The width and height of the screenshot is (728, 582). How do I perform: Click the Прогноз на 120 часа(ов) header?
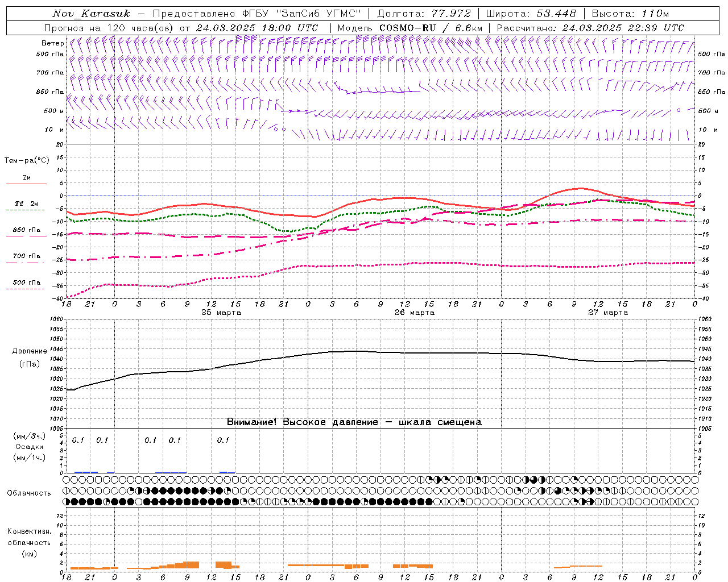pos(109,28)
